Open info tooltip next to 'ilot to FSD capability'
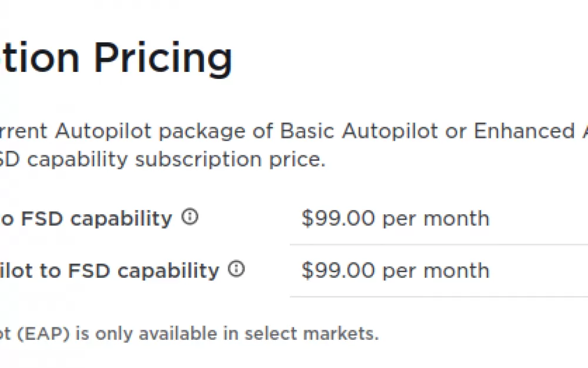The height and width of the screenshot is (368, 588). coord(236,269)
